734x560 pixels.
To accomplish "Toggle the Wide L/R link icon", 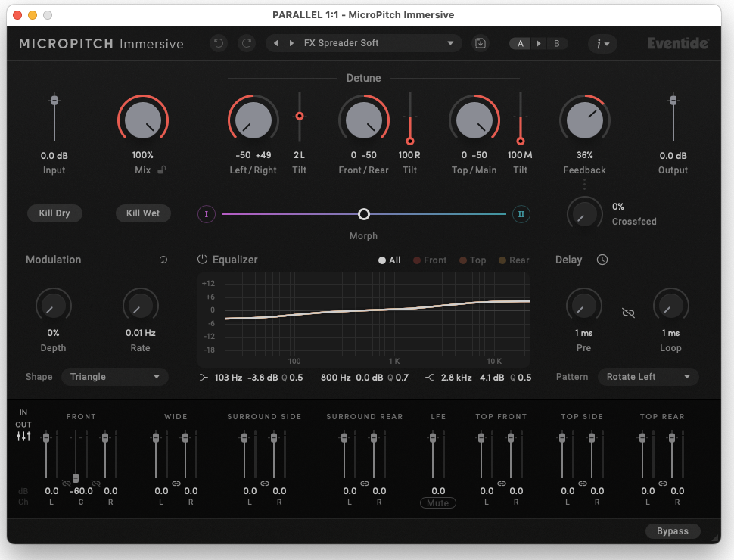I will [x=176, y=484].
